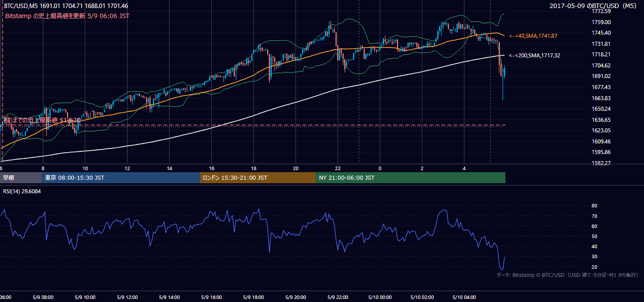Click price axis value 1704.62

pyautogui.click(x=601, y=65)
